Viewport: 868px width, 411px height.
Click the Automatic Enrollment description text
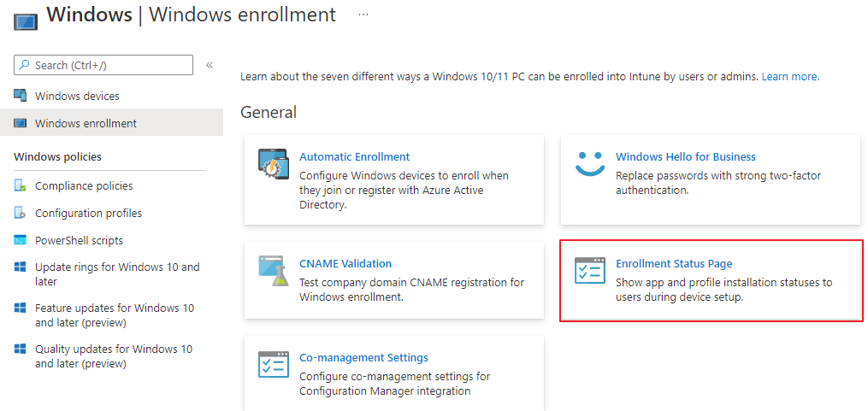pyautogui.click(x=404, y=190)
